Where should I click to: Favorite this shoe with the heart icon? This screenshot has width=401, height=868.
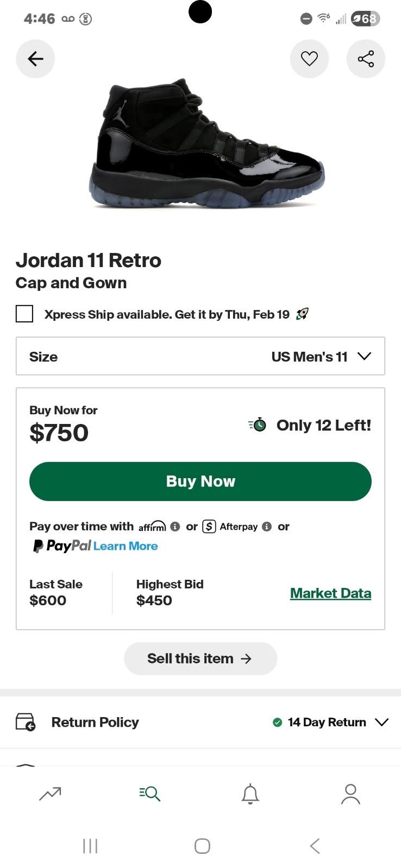point(309,59)
